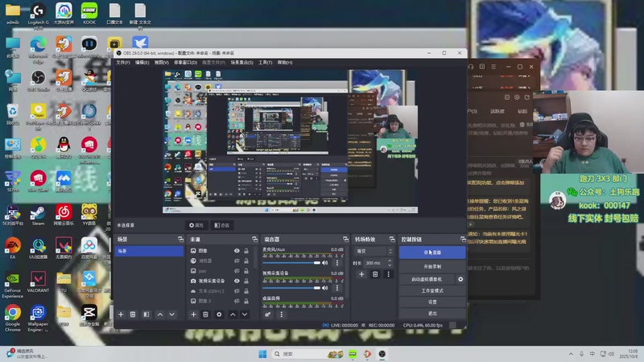Mute the 麦克风/Aux channel speaker icon

(x=325, y=263)
